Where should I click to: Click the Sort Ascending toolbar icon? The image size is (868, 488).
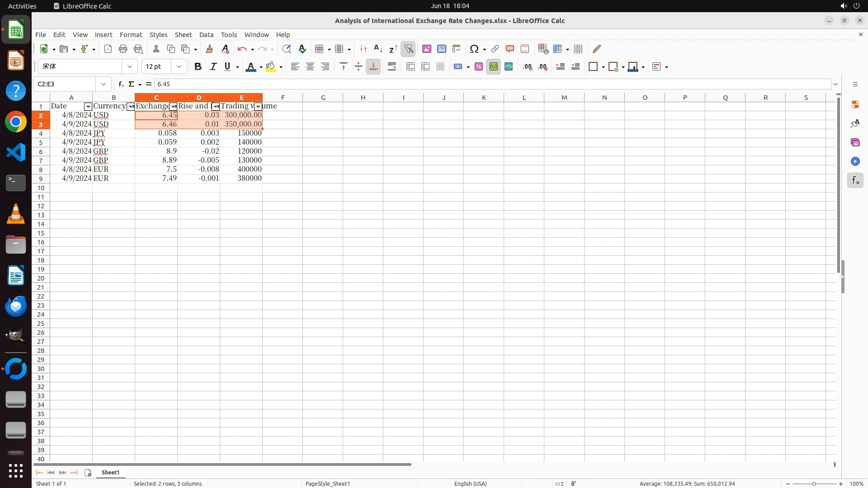pos(378,49)
